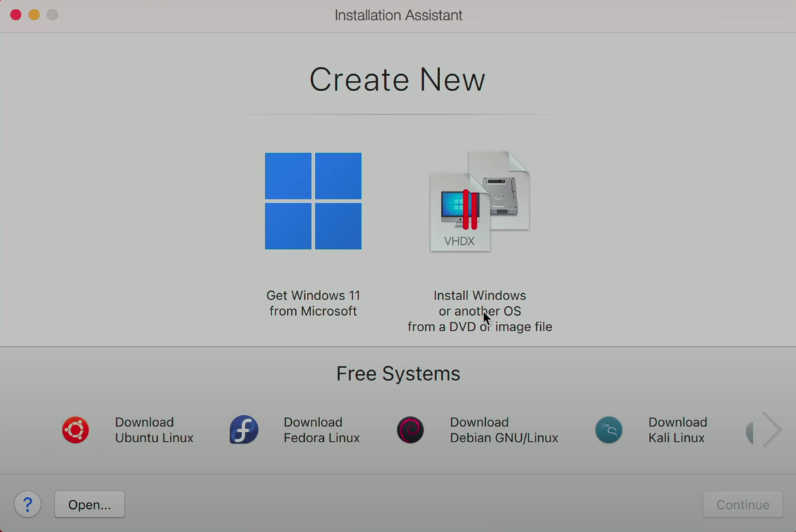Open the help question mark icon
This screenshot has height=532, width=796.
(27, 504)
